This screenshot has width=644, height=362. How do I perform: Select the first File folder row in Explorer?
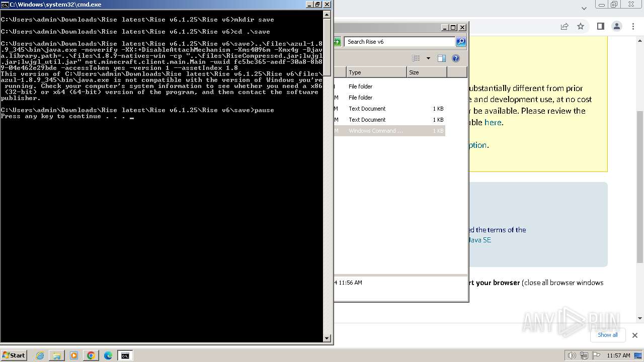(x=389, y=86)
